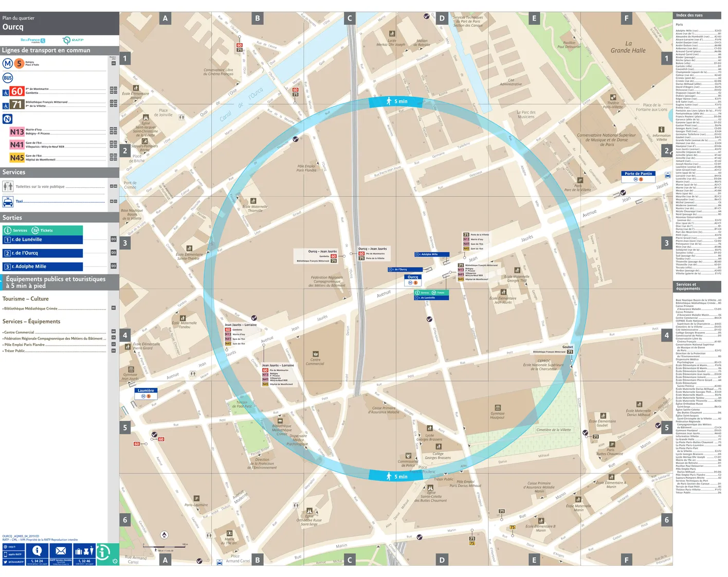The image size is (728, 577).
Task: Click the red bus 60 badge in the legend
Action: pyautogui.click(x=17, y=91)
